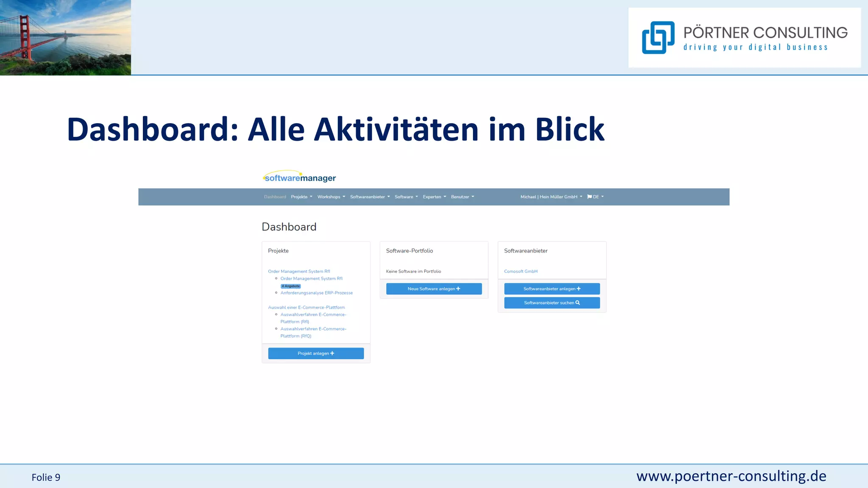The width and height of the screenshot is (868, 488).
Task: Click the Folie 9 slide number
Action: 46,477
